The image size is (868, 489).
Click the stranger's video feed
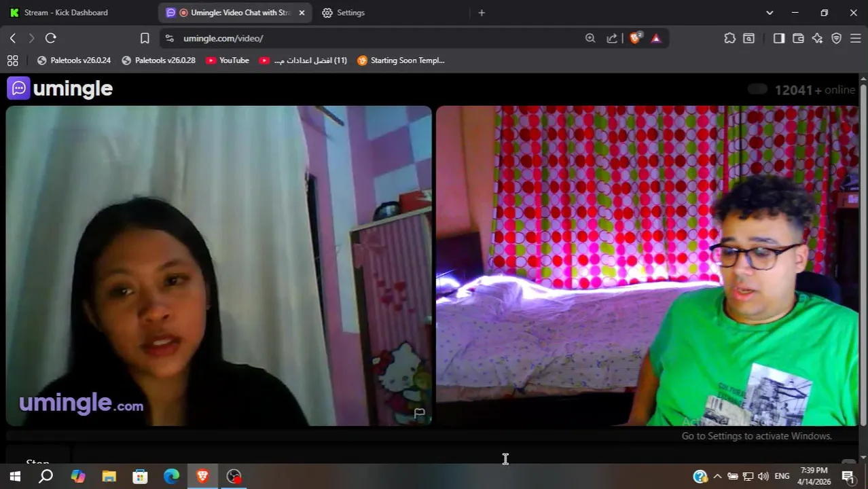(219, 266)
